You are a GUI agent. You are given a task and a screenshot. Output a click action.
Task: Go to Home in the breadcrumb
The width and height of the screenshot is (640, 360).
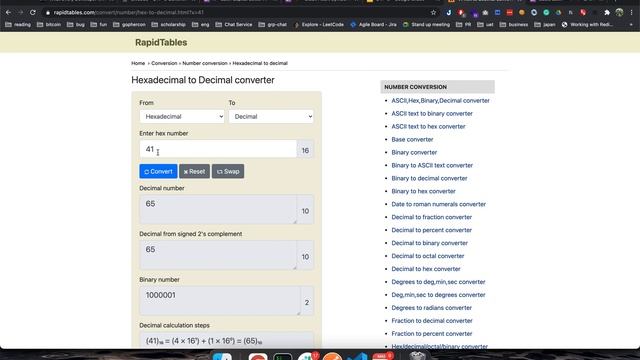[x=138, y=63]
